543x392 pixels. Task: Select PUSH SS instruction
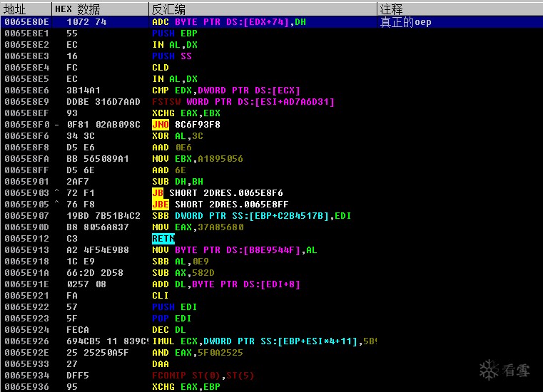coord(172,56)
